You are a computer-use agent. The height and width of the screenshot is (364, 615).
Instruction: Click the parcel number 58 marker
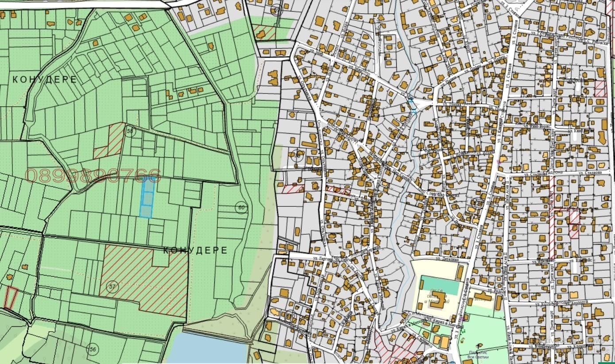coord(130,131)
